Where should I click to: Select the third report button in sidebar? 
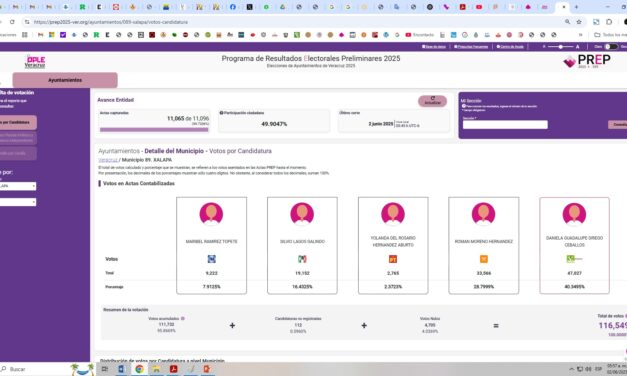[18, 153]
